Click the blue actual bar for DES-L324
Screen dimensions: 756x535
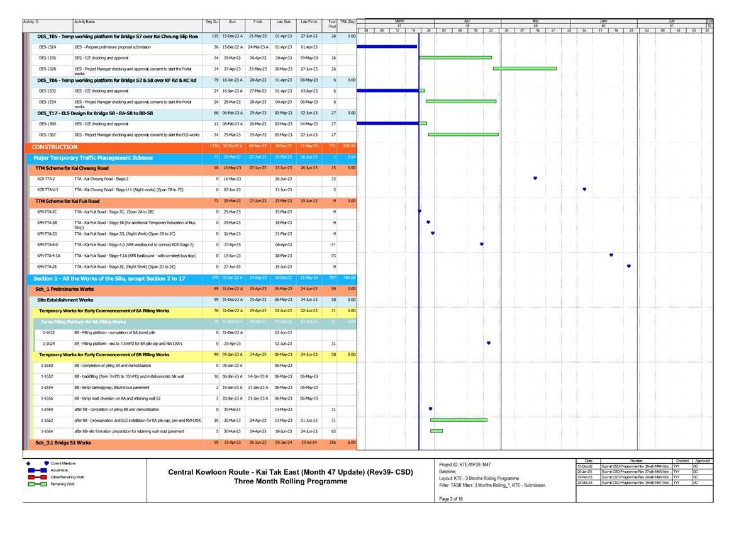(387, 47)
